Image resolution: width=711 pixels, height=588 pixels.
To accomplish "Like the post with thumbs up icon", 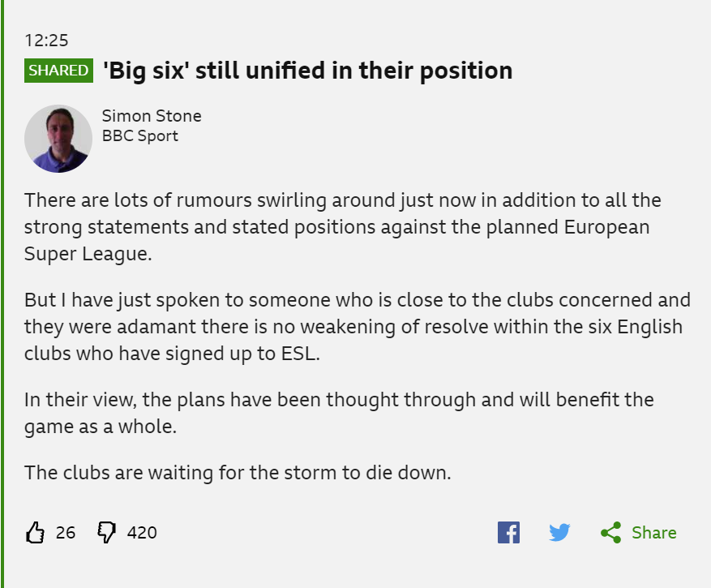I will (35, 532).
